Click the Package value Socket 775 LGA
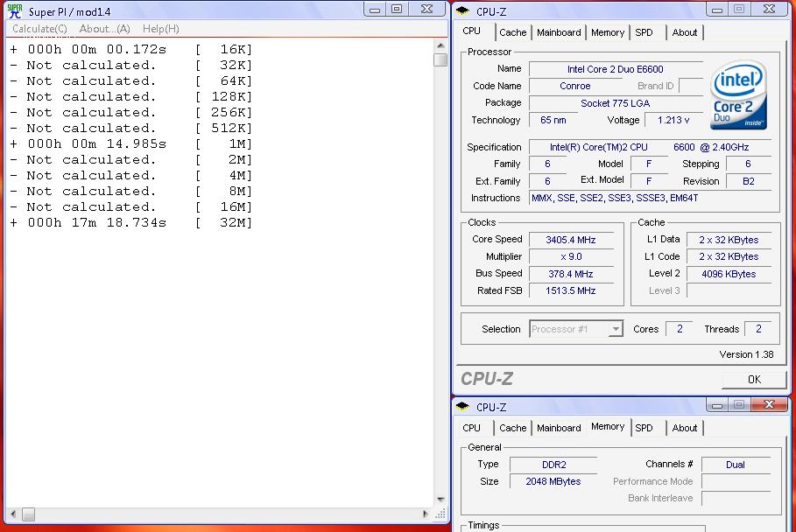The height and width of the screenshot is (532, 796). point(616,103)
